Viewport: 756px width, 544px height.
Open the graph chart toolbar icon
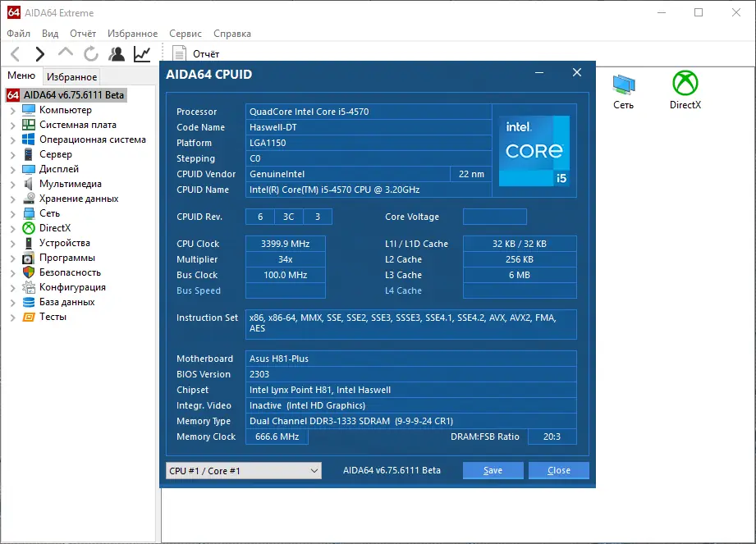tap(142, 54)
